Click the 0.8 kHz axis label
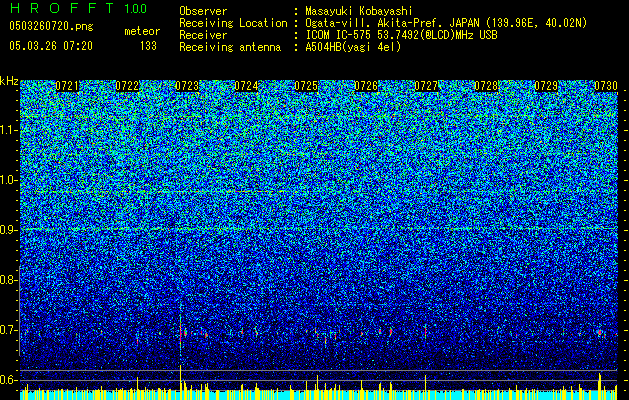629x400 pixels. (x=9, y=280)
